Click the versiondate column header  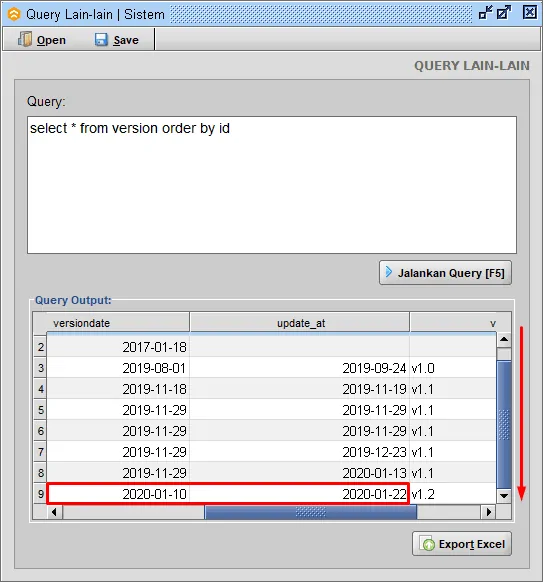(118, 323)
